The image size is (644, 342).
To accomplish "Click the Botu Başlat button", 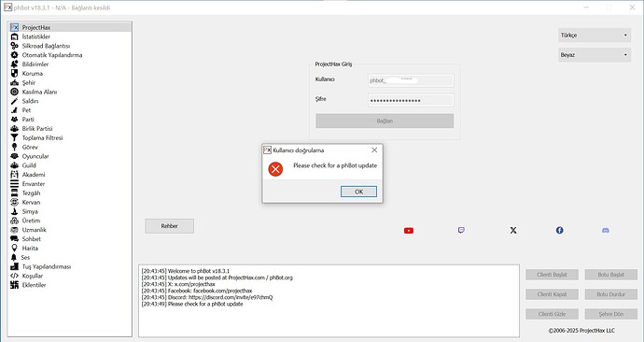I will [611, 275].
